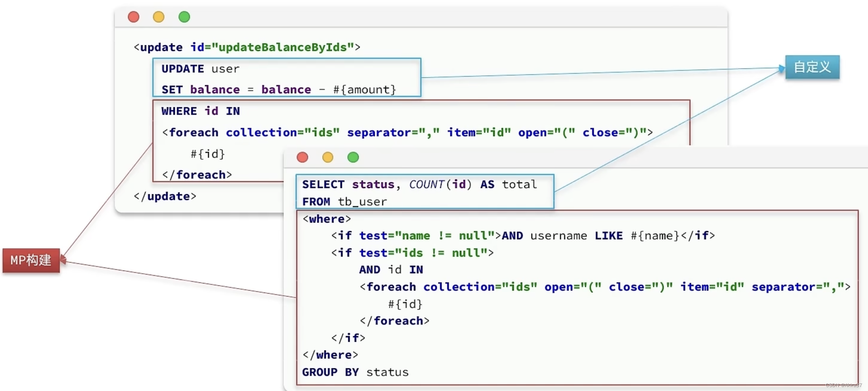Click the red close dot on the update window
The height and width of the screenshot is (391, 868).
click(x=134, y=17)
